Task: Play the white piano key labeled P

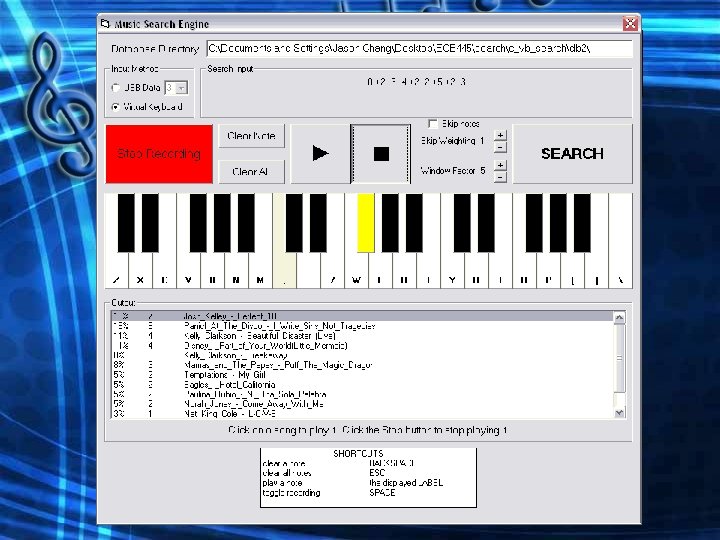Action: pos(548,271)
